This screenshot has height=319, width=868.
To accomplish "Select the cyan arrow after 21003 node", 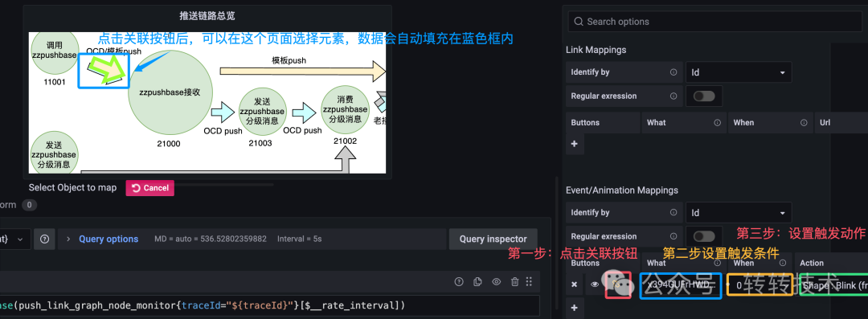I will [305, 112].
